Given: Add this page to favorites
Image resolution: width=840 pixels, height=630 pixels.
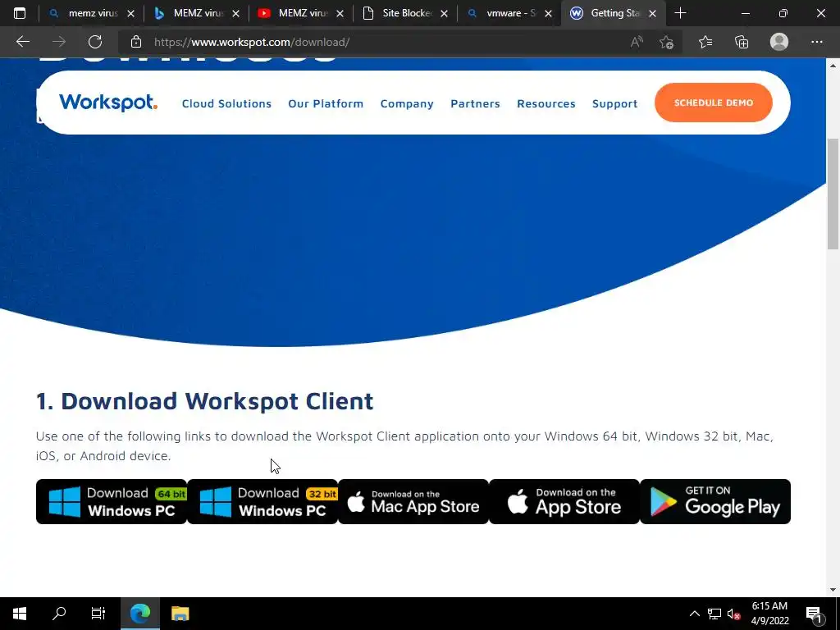Looking at the screenshot, I should (666, 42).
